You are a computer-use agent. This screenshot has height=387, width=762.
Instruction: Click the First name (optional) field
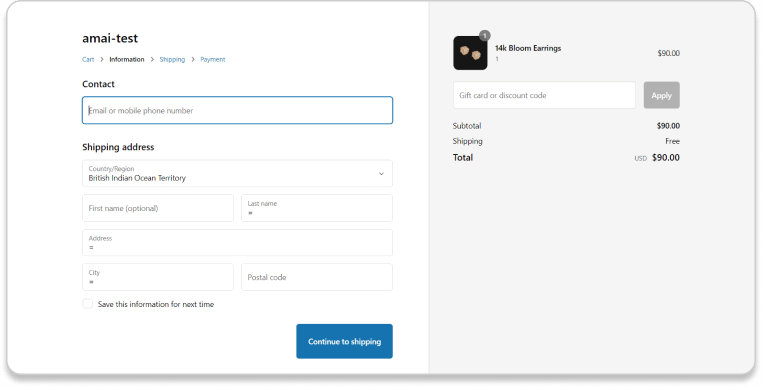point(158,208)
